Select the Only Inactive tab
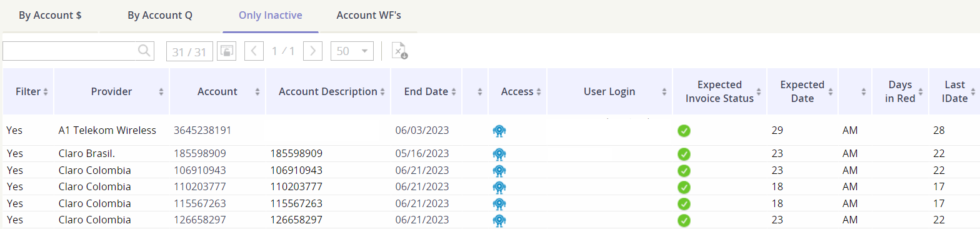Viewport: 980px width, 229px height. [271, 15]
